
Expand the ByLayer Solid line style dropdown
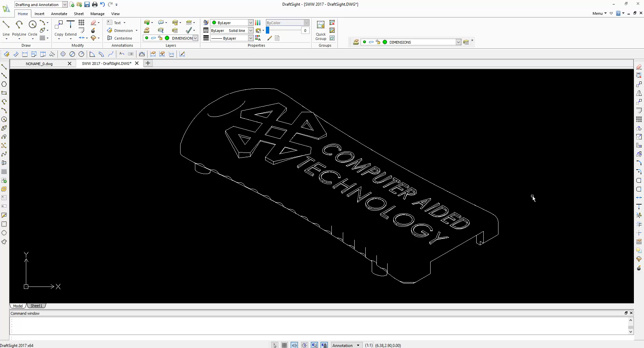250,30
